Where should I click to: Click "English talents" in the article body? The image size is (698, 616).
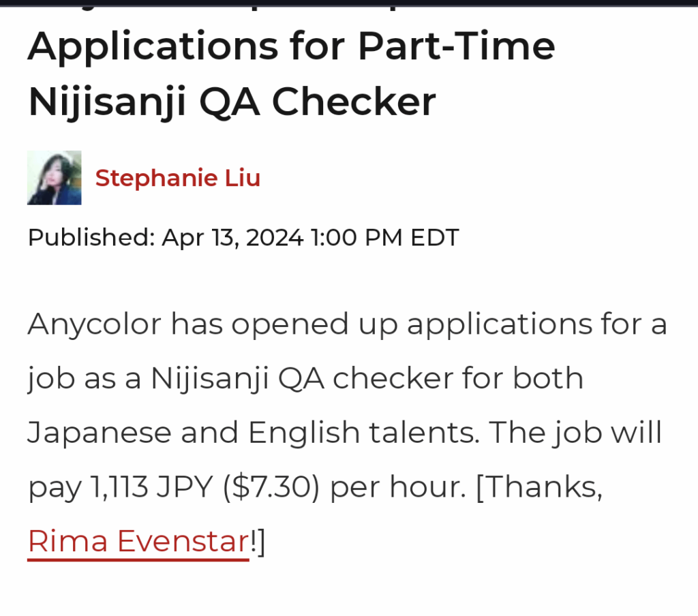(x=361, y=433)
